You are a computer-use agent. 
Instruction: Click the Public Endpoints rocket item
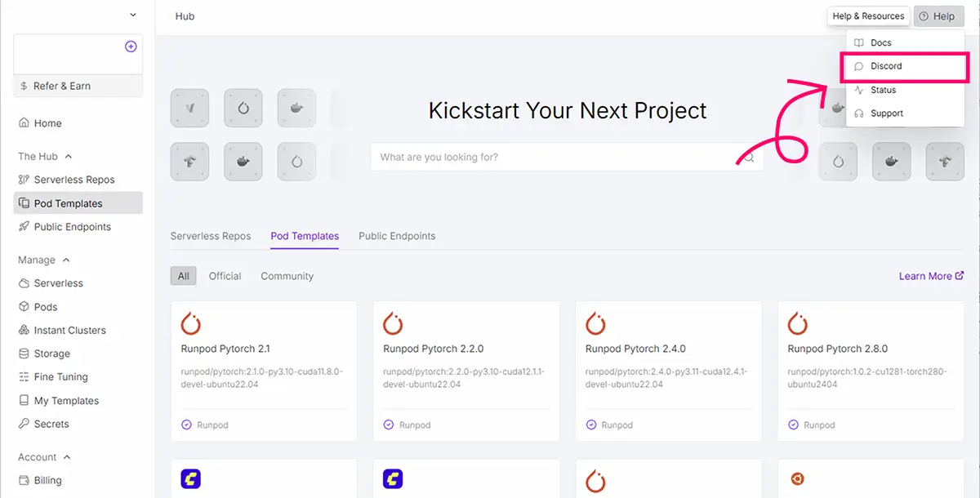72,227
